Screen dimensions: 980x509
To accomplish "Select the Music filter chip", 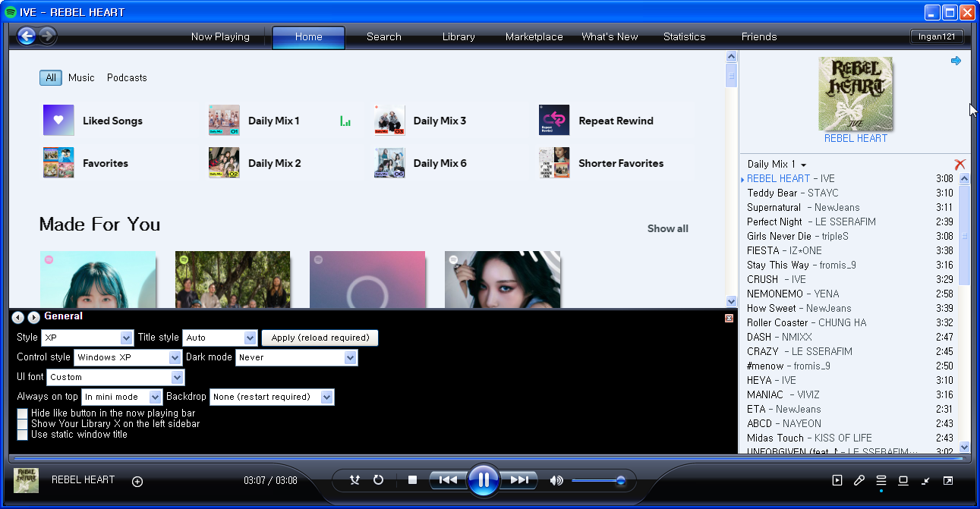I will click(x=81, y=77).
